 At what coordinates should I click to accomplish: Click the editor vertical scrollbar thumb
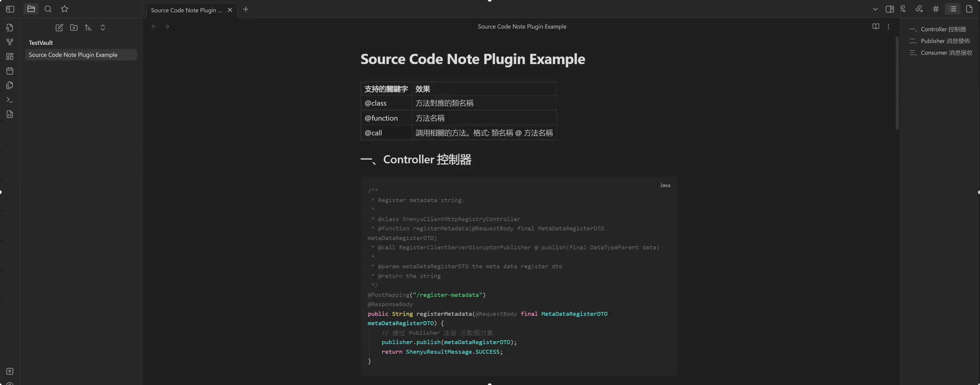click(x=897, y=83)
